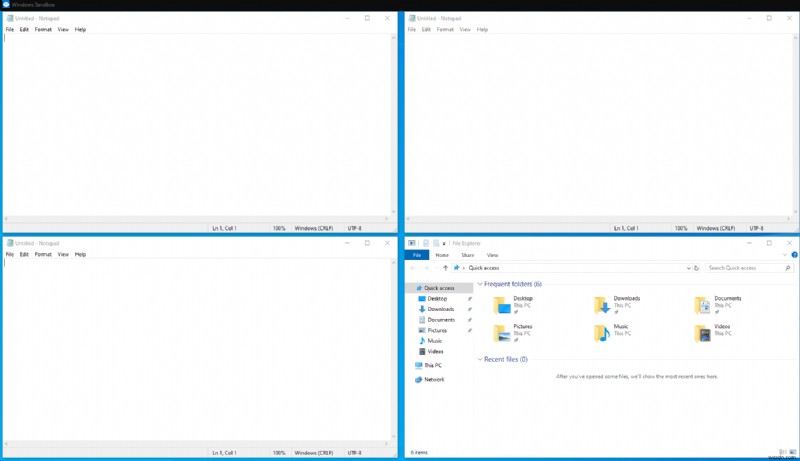Screen dimensions: 800x461
Task: Select Desktop in navigation pane
Action: tap(437, 299)
